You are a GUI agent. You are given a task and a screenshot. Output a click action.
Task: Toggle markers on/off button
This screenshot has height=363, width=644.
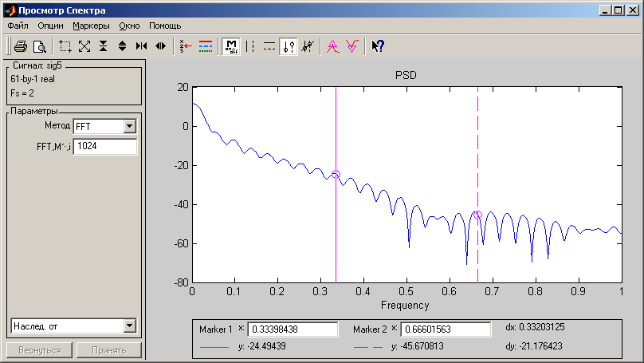231,46
